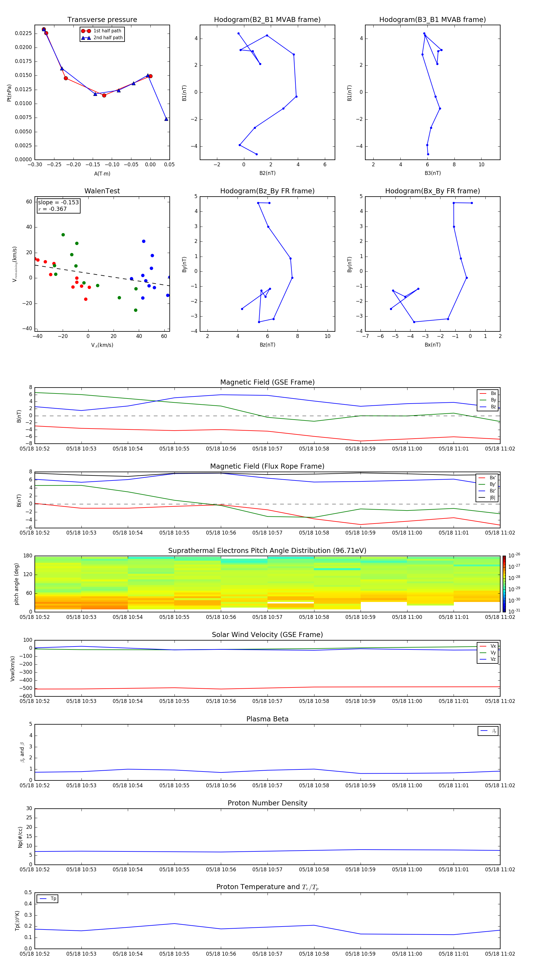Click the 'Hodogram(B3_B1 MVAB frame)' title

432,20
